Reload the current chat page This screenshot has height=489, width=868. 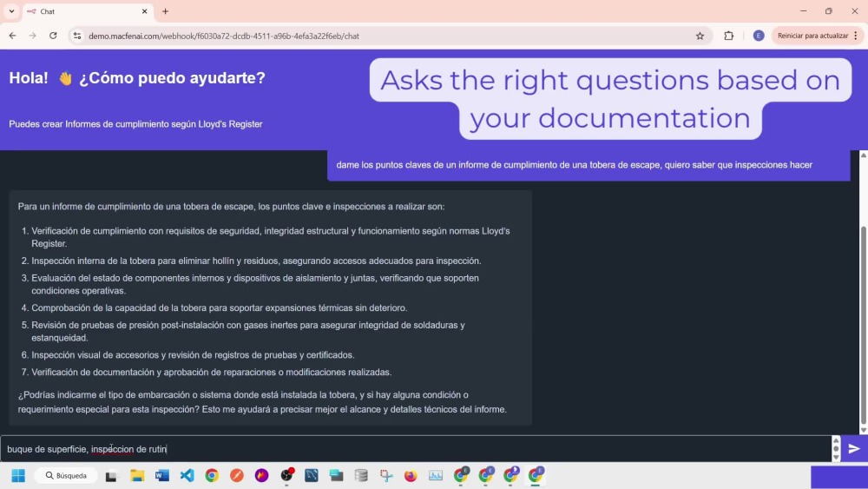pos(53,36)
